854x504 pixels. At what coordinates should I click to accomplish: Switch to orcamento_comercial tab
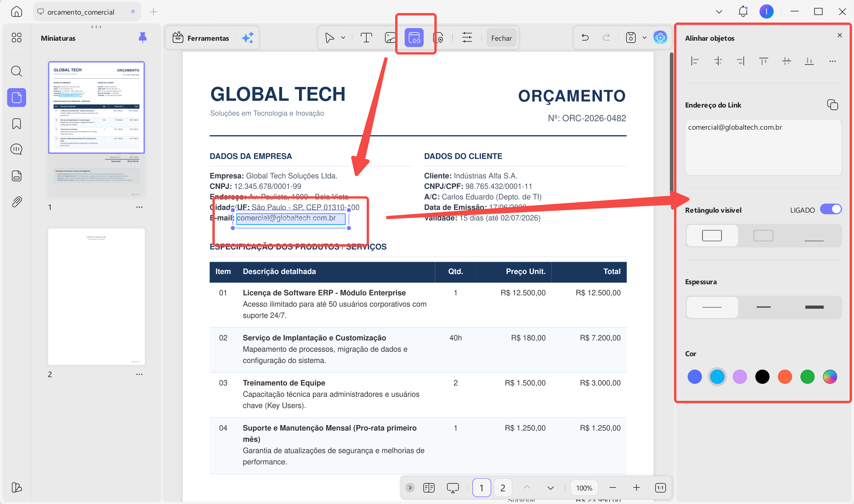point(87,12)
